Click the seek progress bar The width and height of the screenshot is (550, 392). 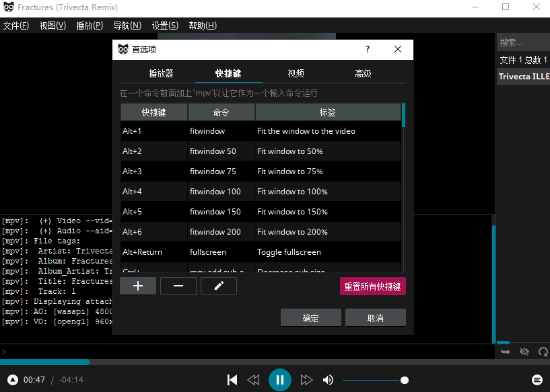tap(275, 362)
